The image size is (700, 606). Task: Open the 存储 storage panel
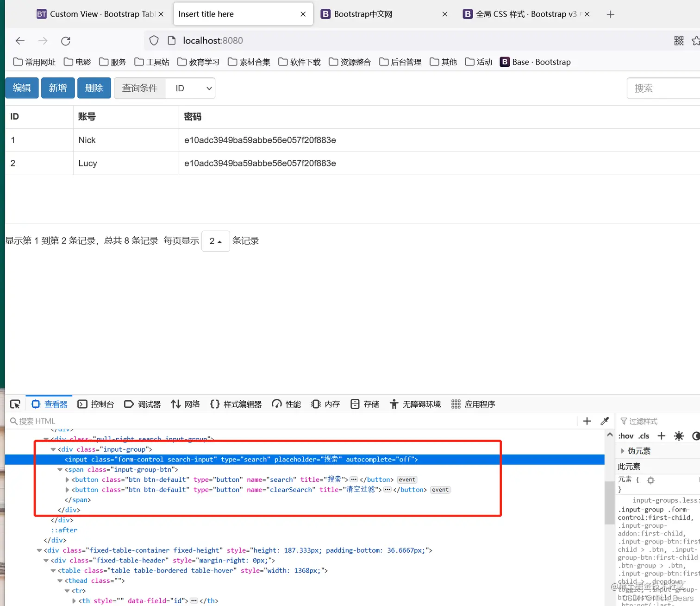pos(365,404)
